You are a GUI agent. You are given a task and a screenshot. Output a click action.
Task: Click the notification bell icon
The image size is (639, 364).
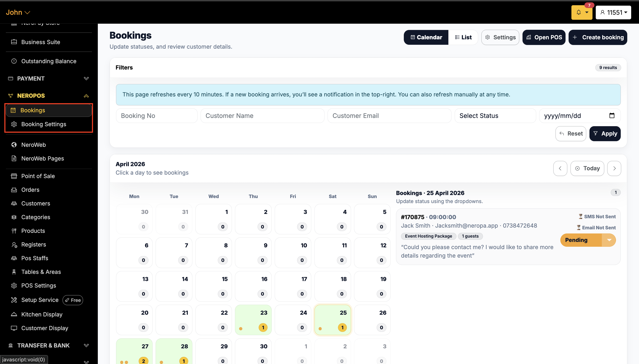point(578,12)
